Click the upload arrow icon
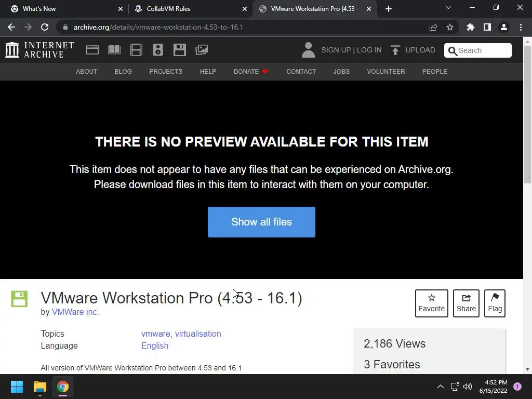Viewport: 532px width, 399px height. click(395, 50)
